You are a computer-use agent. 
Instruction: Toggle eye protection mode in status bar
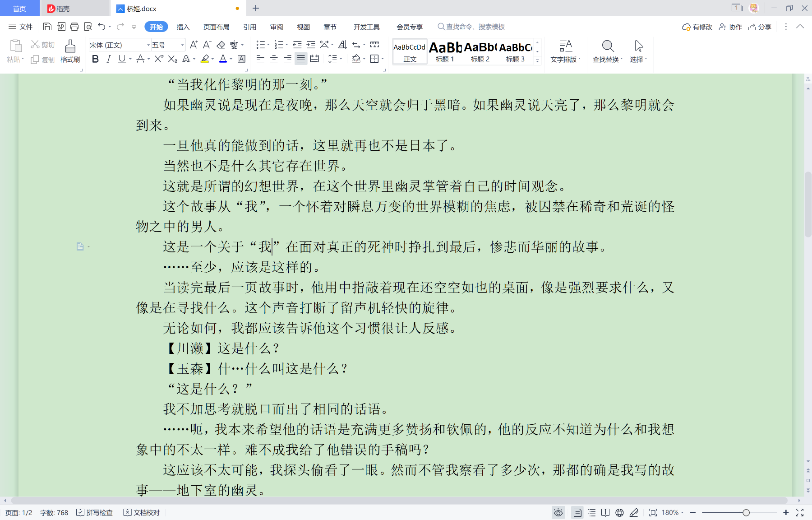(x=558, y=512)
